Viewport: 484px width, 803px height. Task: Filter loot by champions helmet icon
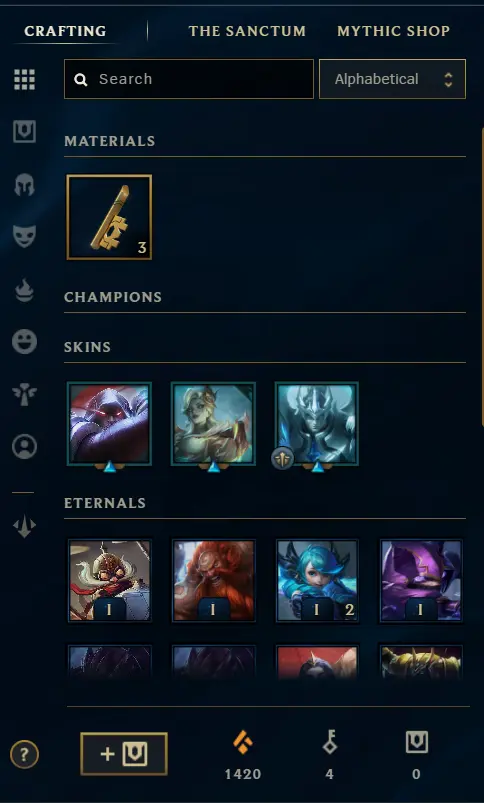tap(25, 184)
